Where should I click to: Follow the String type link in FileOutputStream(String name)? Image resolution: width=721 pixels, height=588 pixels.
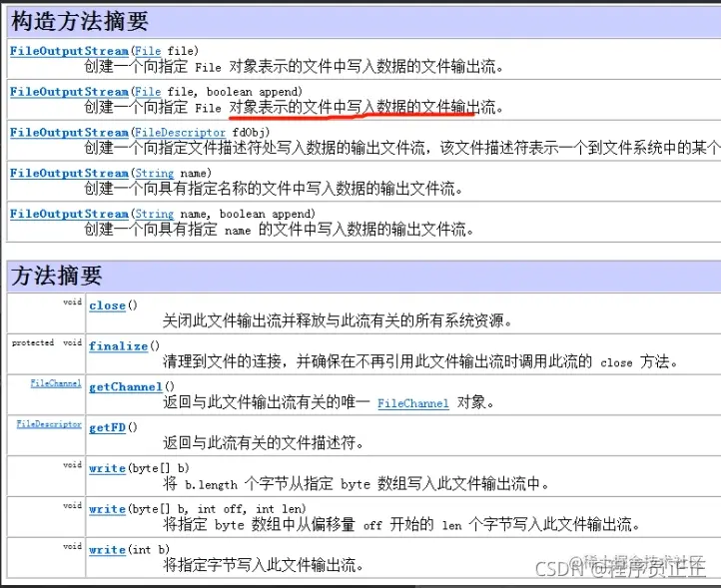[154, 174]
